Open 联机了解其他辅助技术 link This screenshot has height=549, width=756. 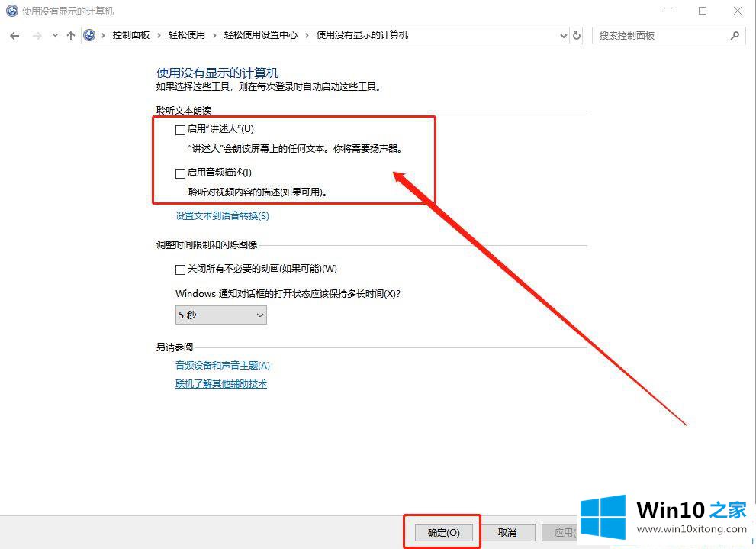[221, 383]
